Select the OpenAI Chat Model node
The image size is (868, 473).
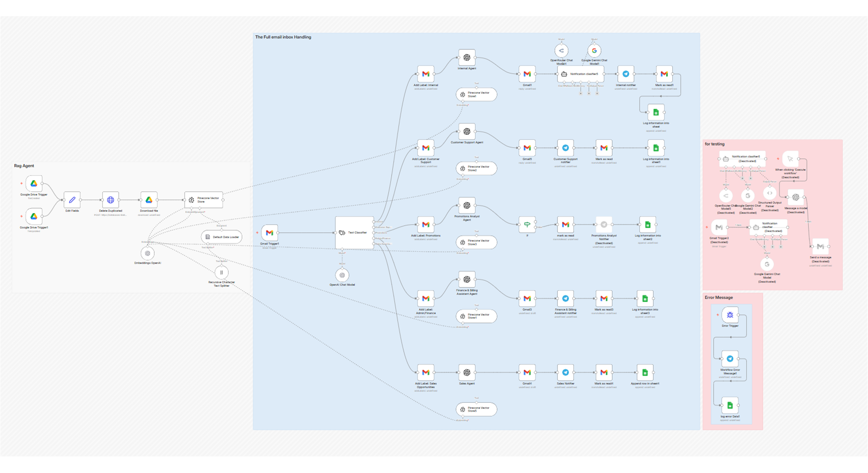342,275
